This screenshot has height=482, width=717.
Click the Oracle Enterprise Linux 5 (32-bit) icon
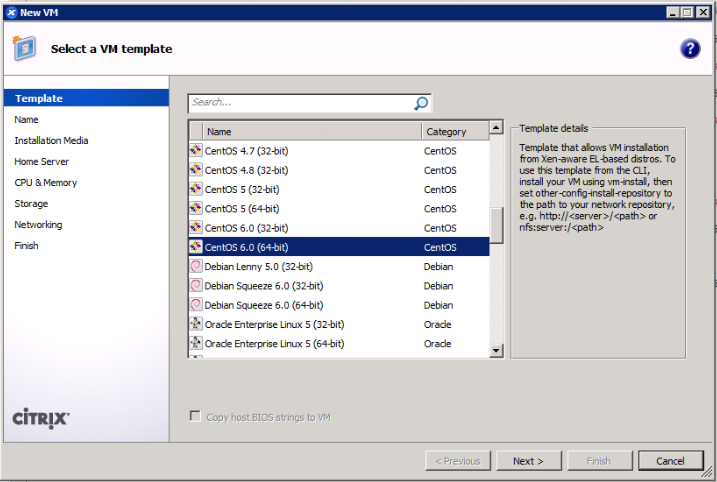(196, 324)
